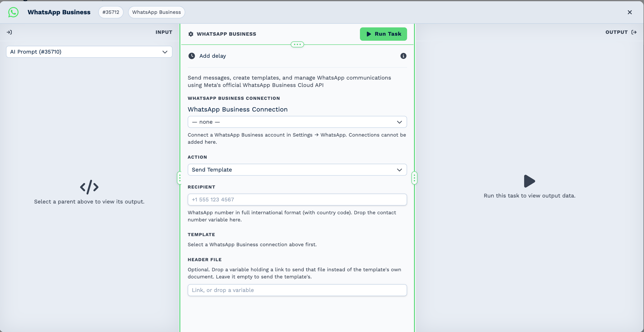The height and width of the screenshot is (332, 644).
Task: Click the clock icon next to Add delay
Action: pos(192,56)
